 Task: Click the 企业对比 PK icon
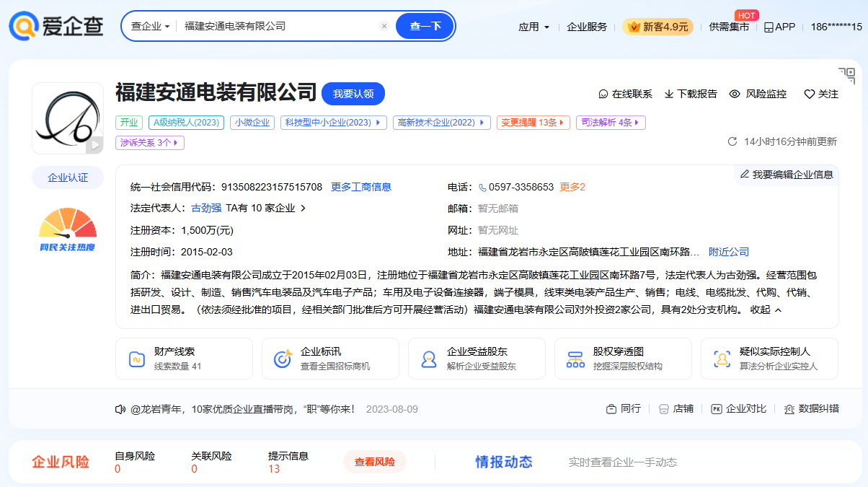click(x=716, y=409)
